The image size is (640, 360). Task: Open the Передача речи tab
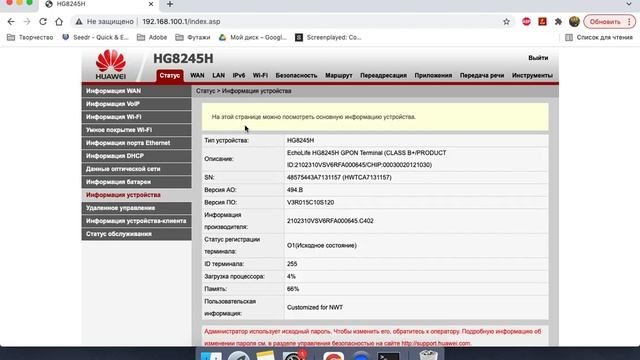[482, 76]
